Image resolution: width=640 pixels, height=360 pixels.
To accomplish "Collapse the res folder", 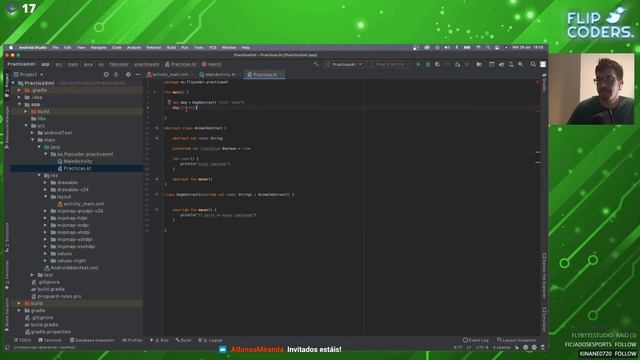I will 40,176.
